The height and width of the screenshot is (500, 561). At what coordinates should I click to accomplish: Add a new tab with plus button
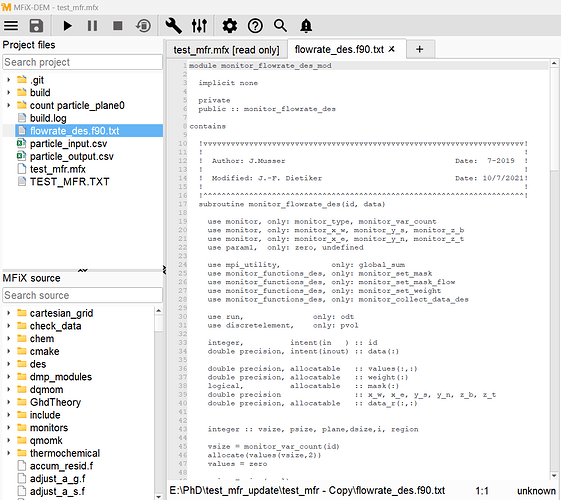point(420,49)
